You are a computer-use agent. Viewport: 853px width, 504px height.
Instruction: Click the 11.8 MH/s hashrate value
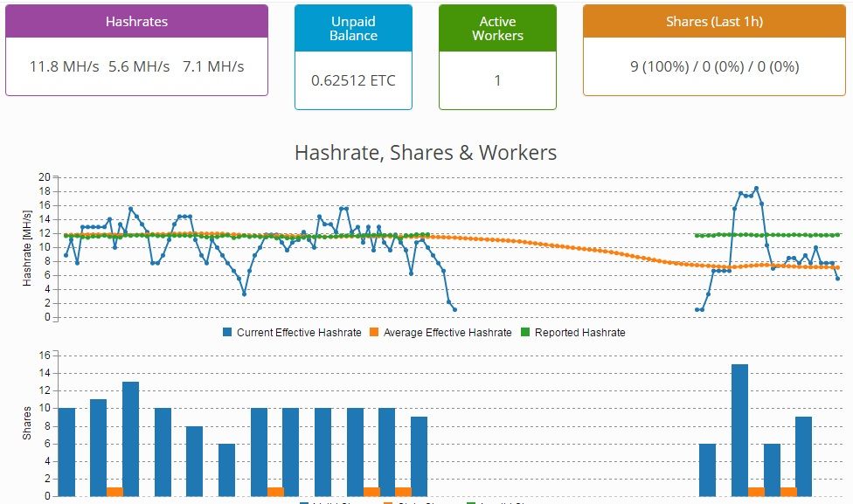64,66
